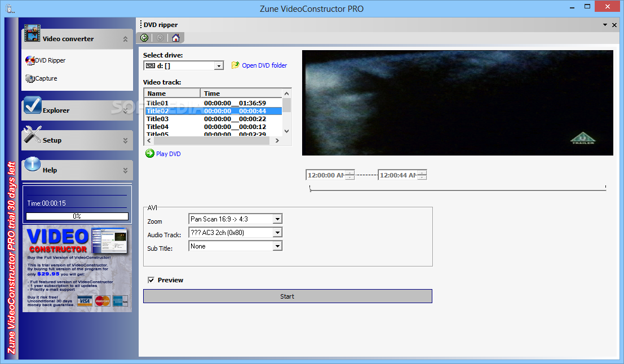Expand the Setup section

tap(125, 140)
